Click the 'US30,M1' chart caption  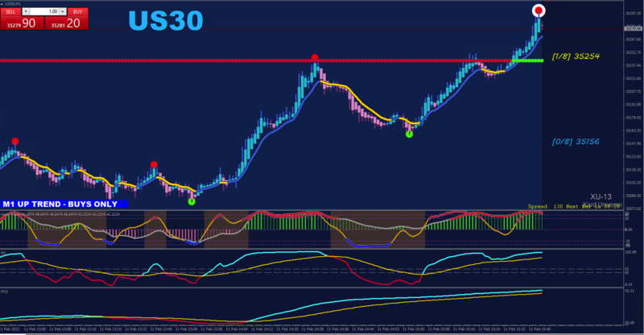(12, 4)
